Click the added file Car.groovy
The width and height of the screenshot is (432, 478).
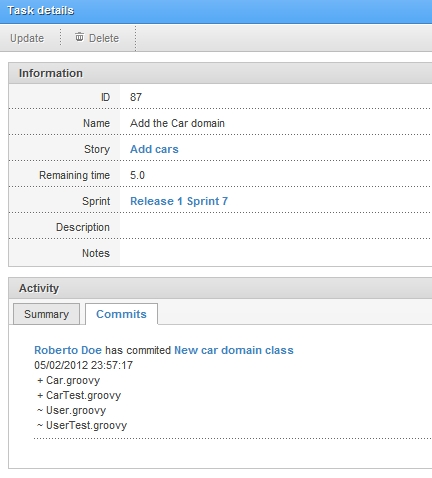[x=73, y=380]
